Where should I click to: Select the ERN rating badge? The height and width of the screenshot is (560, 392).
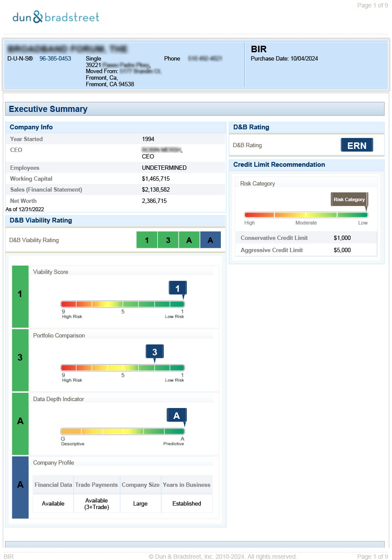357,145
